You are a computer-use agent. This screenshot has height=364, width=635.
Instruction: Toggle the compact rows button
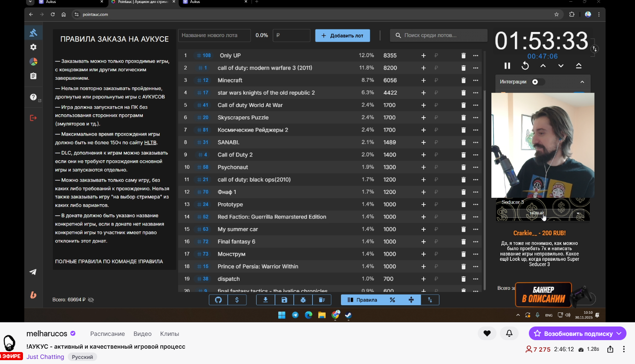411,300
